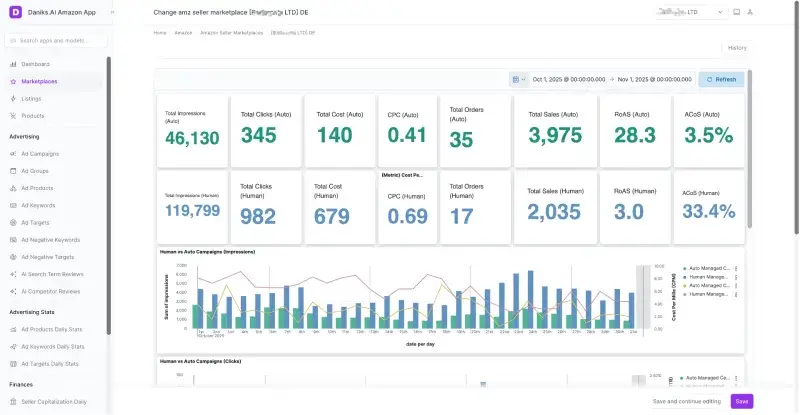Click the Listings lightning icon in sidebar

[12, 98]
